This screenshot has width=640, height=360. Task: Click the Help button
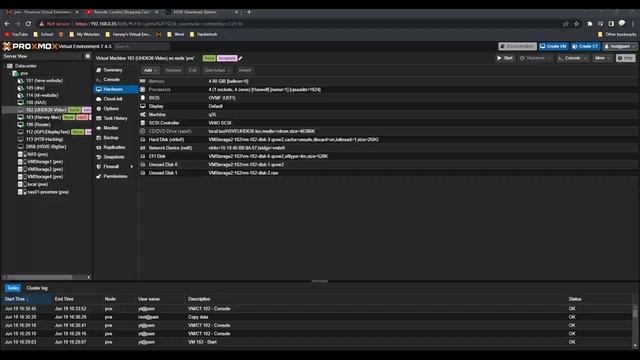(625, 58)
